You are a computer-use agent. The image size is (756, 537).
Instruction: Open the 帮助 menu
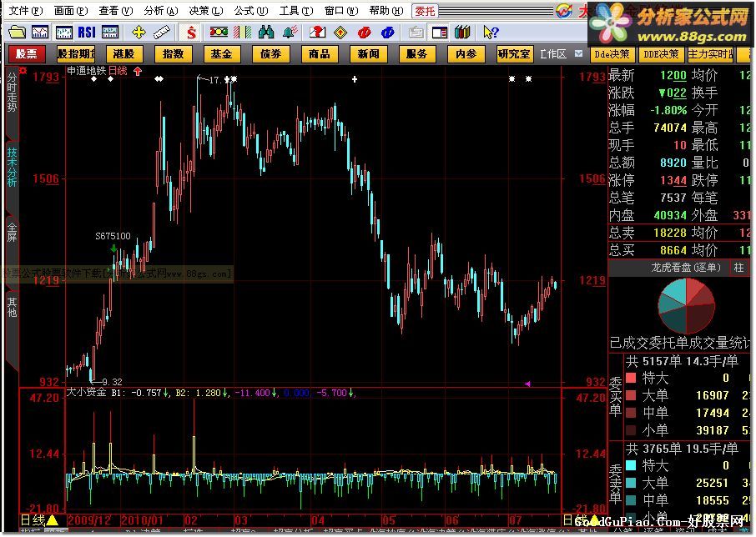point(386,11)
